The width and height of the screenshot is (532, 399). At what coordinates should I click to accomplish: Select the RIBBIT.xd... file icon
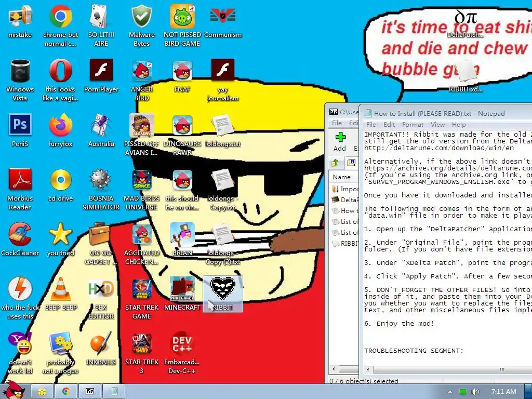tap(465, 76)
